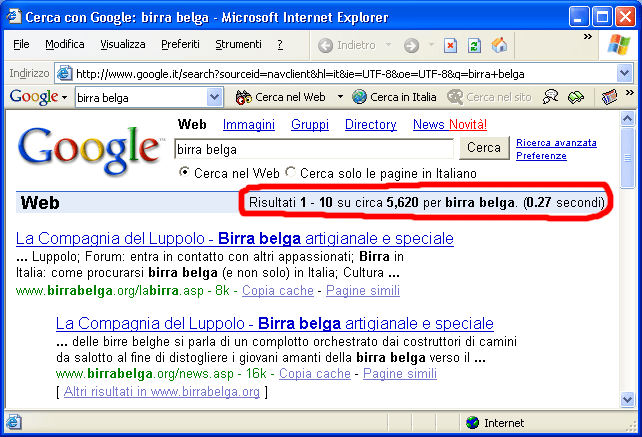Image resolution: width=642 pixels, height=437 pixels.
Task: Click the Google toolbar striped-eraser icon
Action: 609,97
